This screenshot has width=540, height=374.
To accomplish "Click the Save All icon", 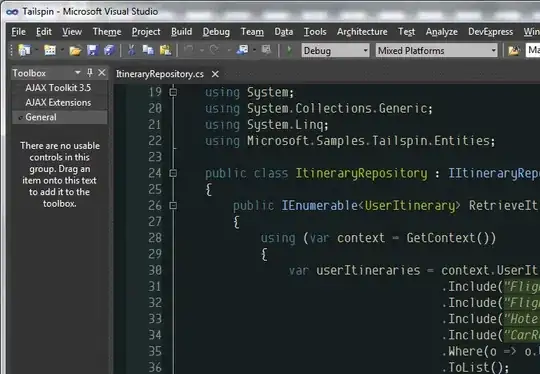I will [110, 51].
